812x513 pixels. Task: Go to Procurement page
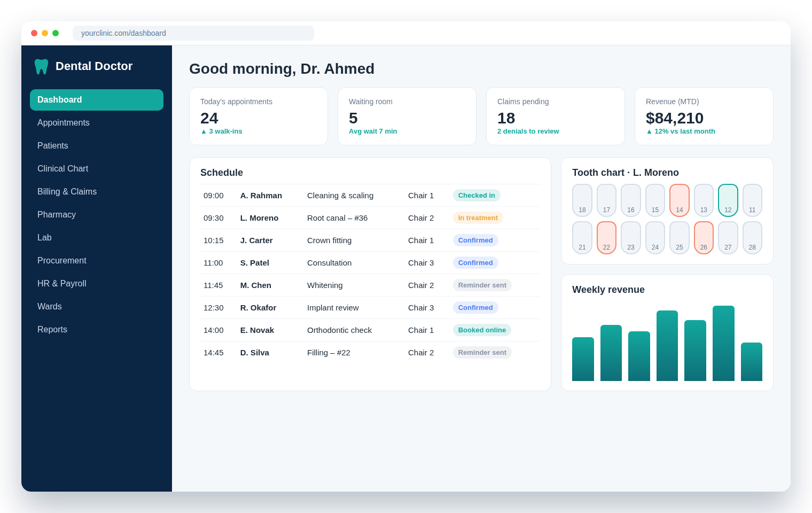pyautogui.click(x=97, y=261)
